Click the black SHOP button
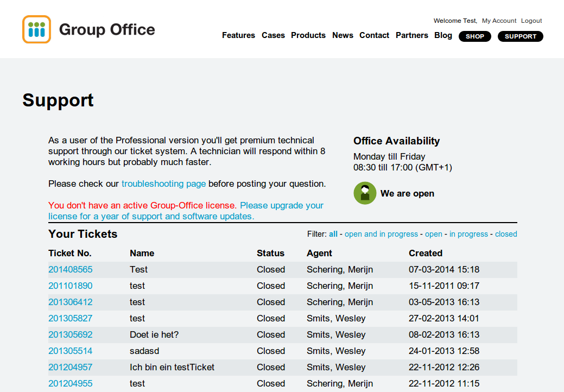This screenshot has width=564, height=392. [x=475, y=36]
